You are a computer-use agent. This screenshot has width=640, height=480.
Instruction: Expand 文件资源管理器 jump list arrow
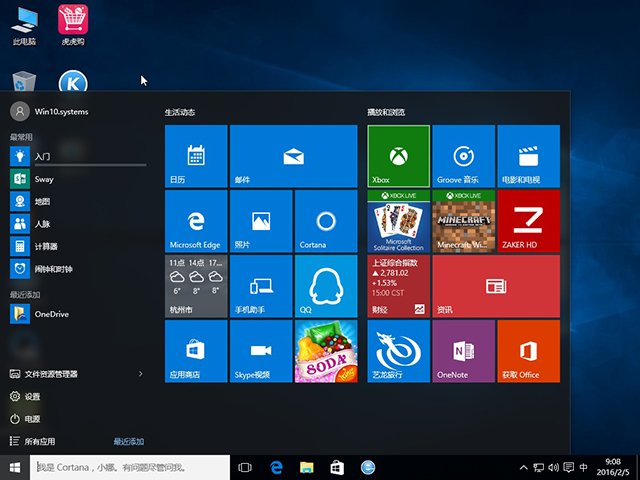140,374
